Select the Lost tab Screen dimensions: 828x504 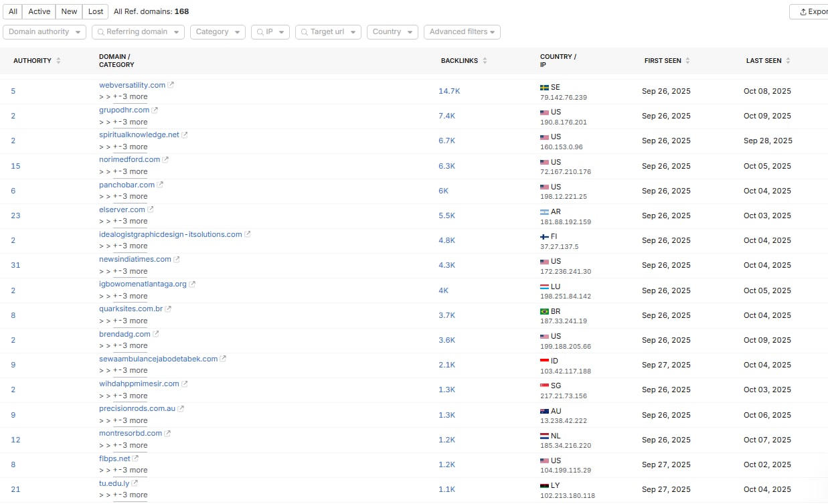click(x=96, y=11)
